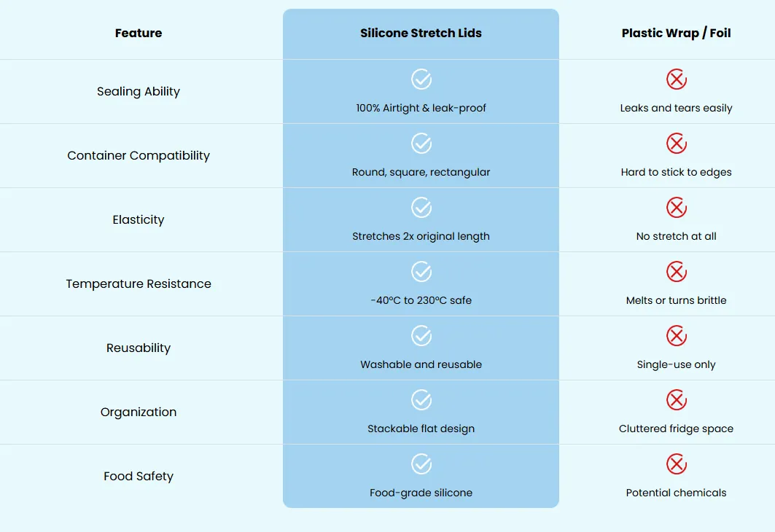Screen dimensions: 775x532
Task: Click the Sealing Ability white checkmark icon
Action: tap(421, 79)
